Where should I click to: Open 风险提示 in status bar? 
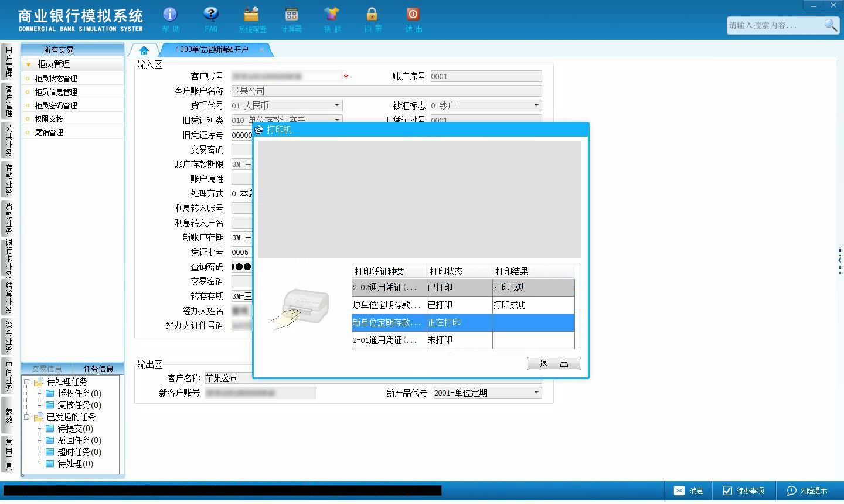(807, 491)
